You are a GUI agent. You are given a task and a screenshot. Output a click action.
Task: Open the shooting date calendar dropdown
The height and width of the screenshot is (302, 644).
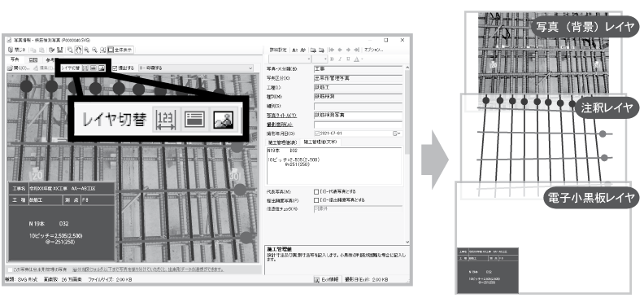tap(396, 133)
